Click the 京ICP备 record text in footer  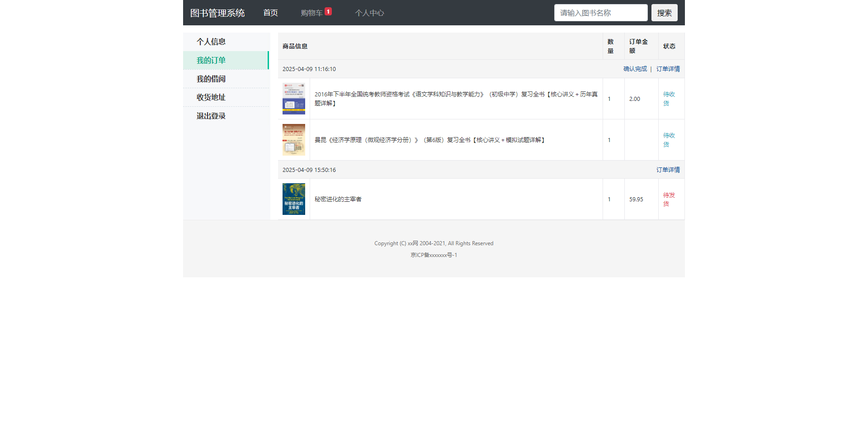point(434,255)
